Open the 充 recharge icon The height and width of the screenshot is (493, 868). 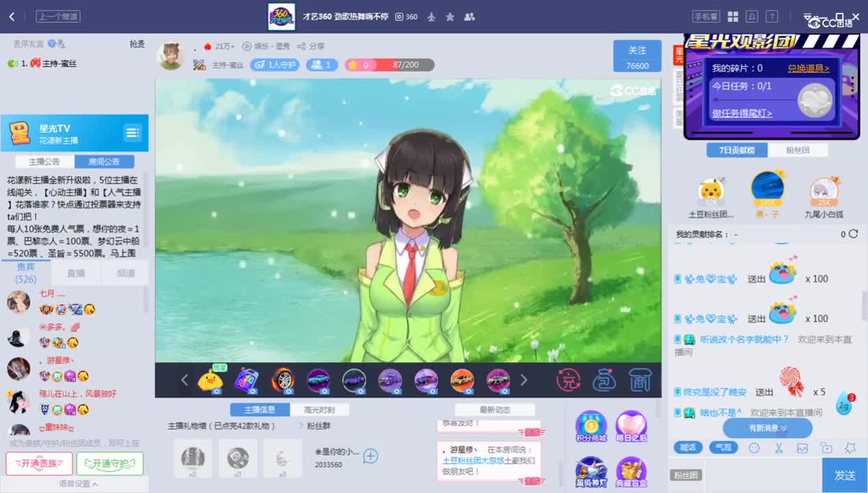tap(568, 380)
